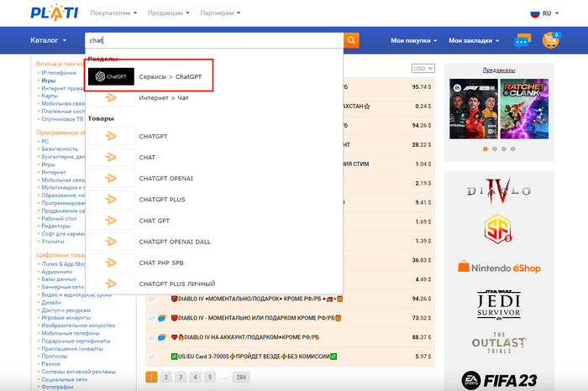Screen dimensions: 588x391
Task: Open the USD currency selector
Action: (423, 69)
